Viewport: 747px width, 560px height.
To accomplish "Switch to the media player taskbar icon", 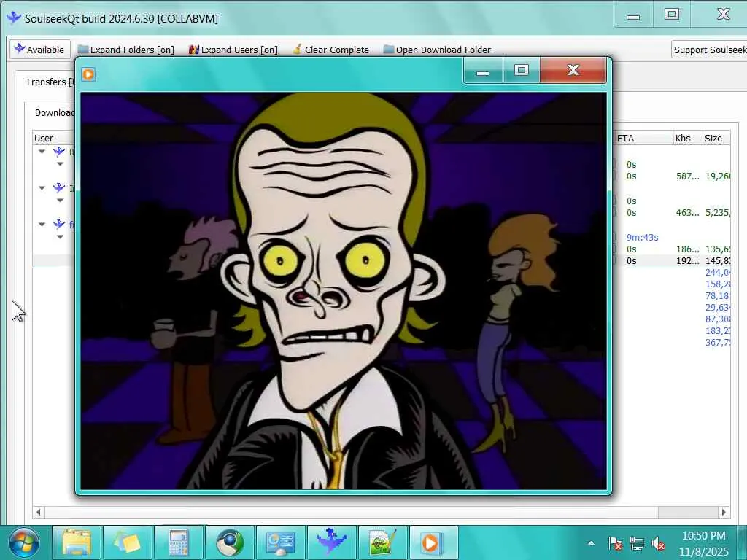I will click(434, 542).
